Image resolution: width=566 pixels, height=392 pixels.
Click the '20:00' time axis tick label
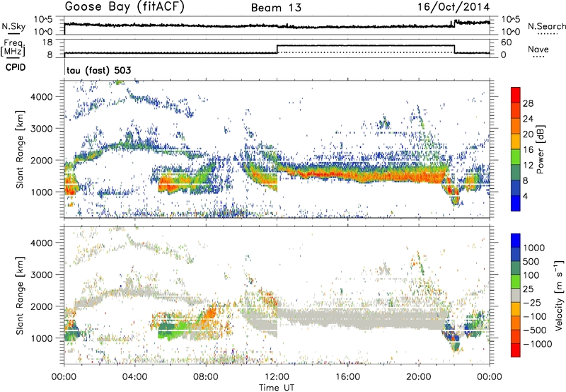tap(418, 377)
